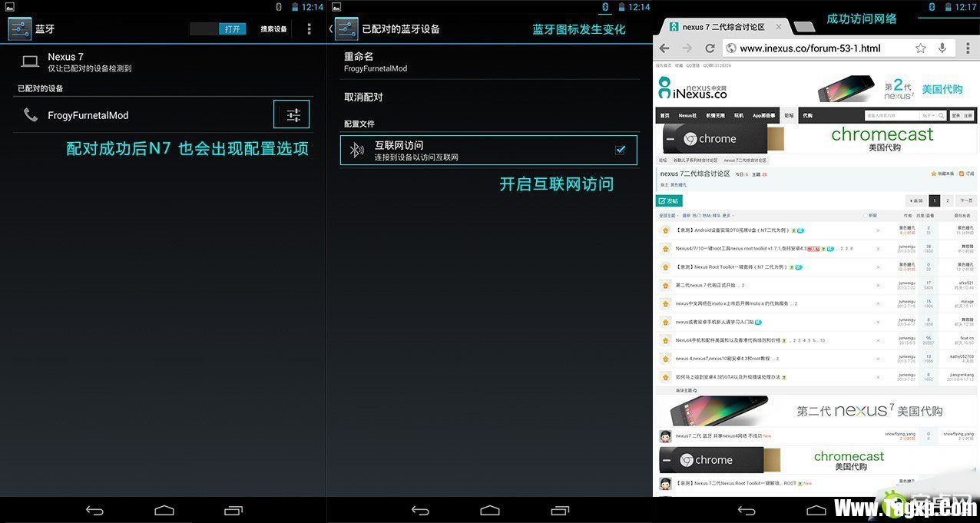Expand 帖子 search type dropdown

[929, 115]
